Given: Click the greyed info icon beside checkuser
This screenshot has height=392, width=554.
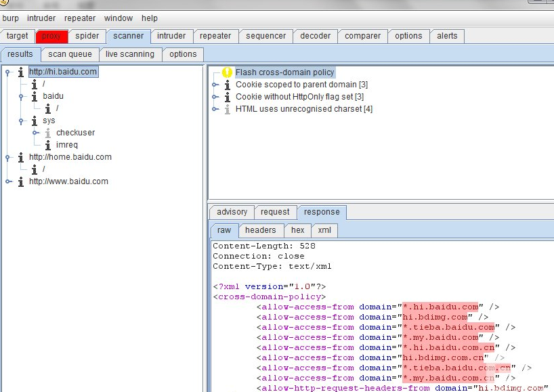Looking at the screenshot, I should tap(47, 133).
